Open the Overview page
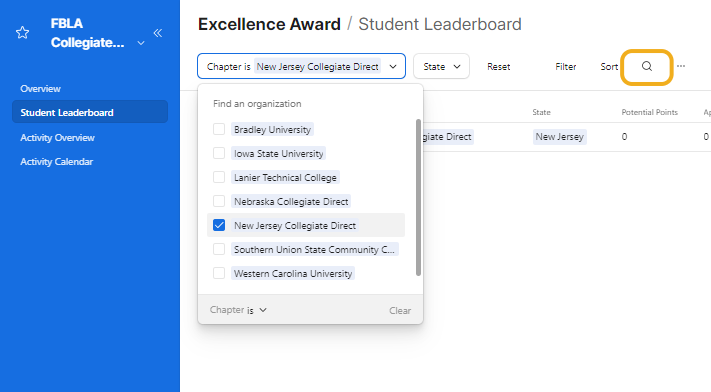Image resolution: width=711 pixels, height=392 pixels. 40,88
